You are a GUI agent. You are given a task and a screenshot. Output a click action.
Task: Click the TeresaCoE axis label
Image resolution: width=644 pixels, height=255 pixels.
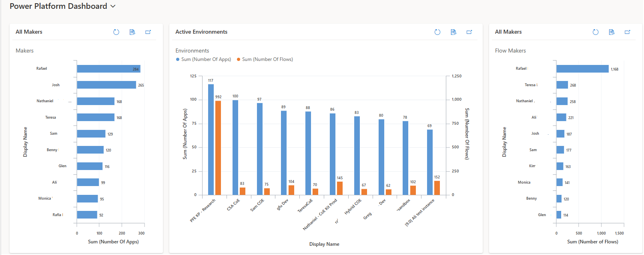click(305, 206)
